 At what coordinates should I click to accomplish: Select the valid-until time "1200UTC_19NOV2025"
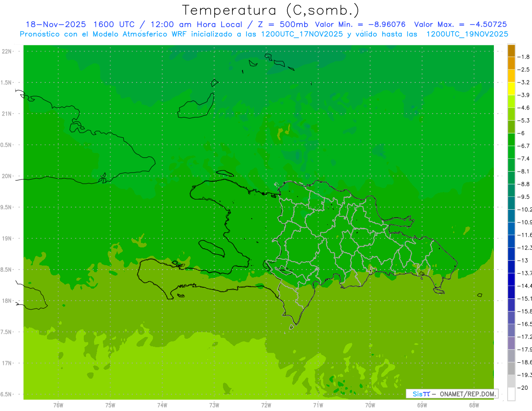(x=467, y=34)
